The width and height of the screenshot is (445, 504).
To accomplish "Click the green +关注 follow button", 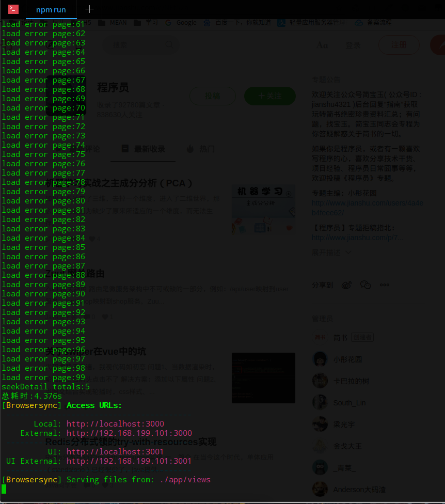I will coord(270,96).
